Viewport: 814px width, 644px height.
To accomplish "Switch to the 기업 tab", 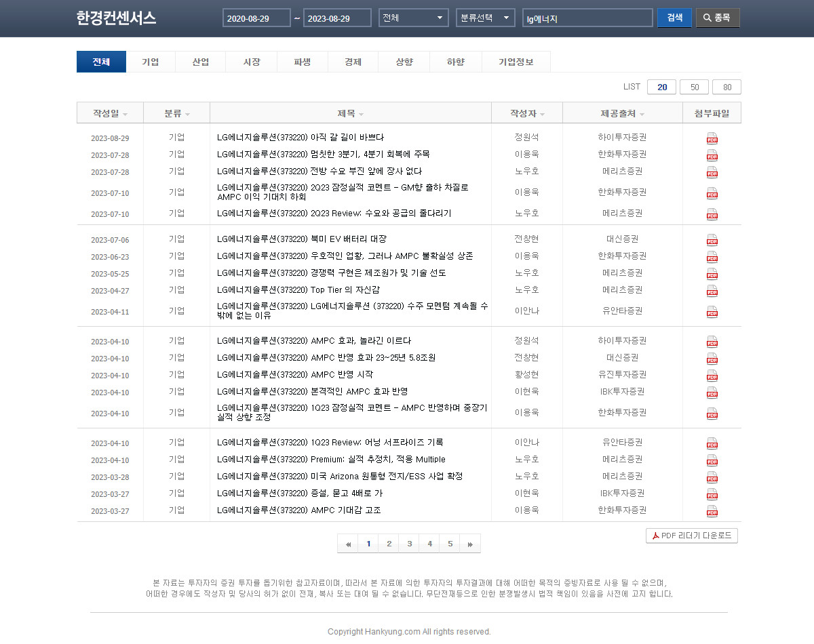I will pos(151,62).
